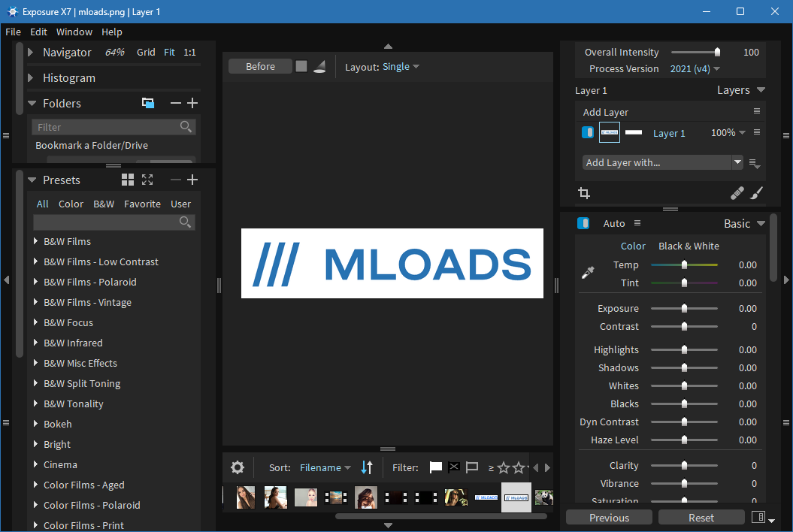Show Favorite presets tab
The height and width of the screenshot is (532, 793).
[x=142, y=204]
